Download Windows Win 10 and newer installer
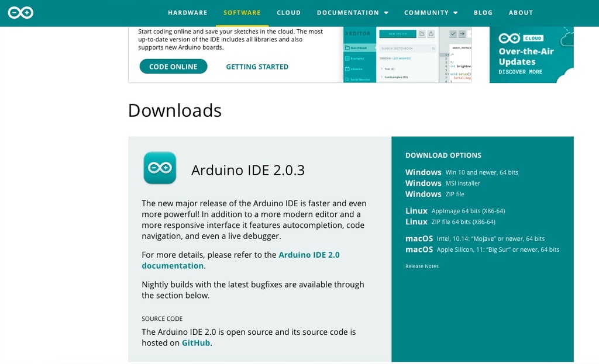599x364 pixels. [462, 172]
